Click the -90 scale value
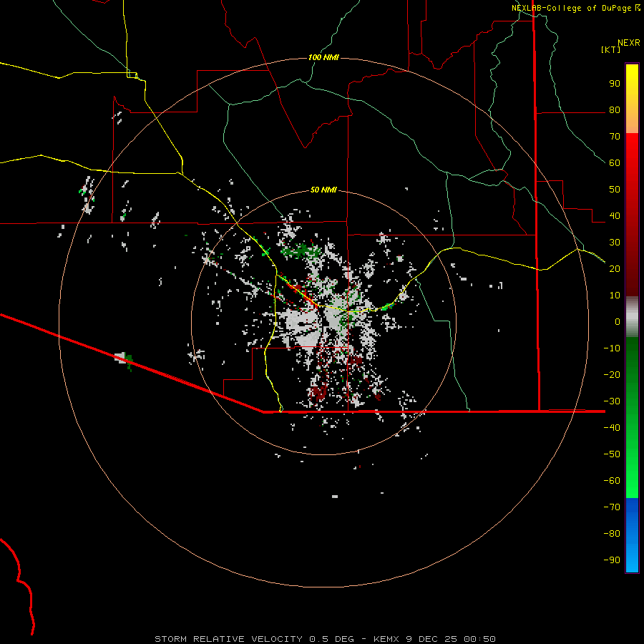Screen dimensions: 644x644 [x=612, y=560]
